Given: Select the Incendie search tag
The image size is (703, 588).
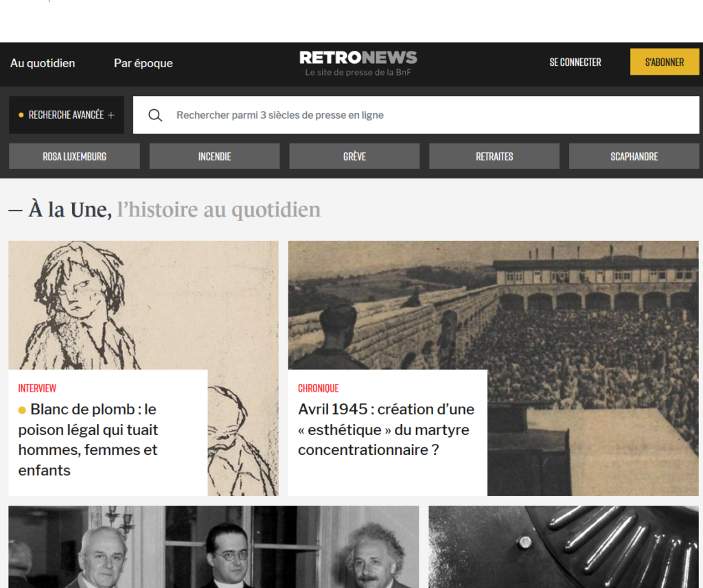Looking at the screenshot, I should 214,156.
